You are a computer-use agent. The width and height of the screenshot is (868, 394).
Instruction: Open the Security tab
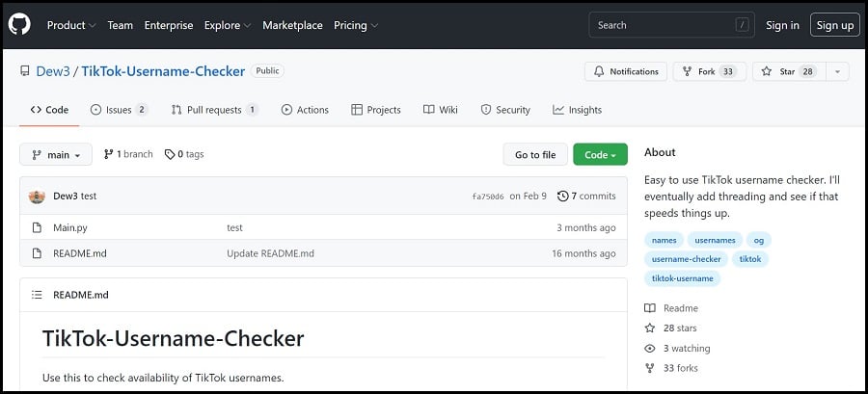click(x=505, y=110)
